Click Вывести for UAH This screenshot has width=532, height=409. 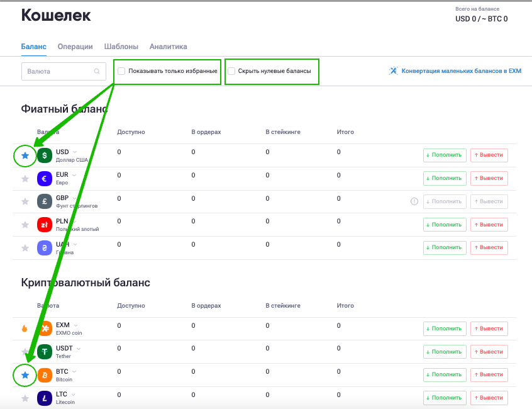(x=489, y=247)
